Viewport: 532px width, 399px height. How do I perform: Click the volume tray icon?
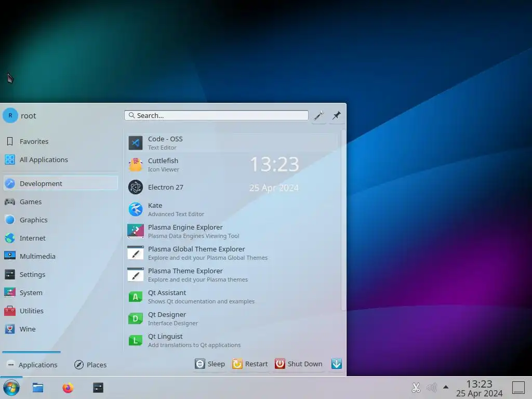[x=431, y=387]
